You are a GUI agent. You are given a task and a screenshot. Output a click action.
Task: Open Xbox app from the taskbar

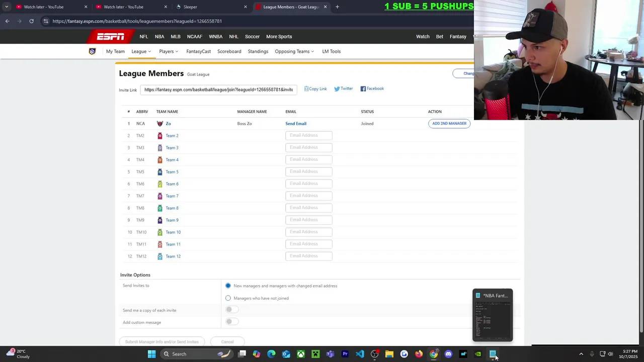pyautogui.click(x=301, y=354)
